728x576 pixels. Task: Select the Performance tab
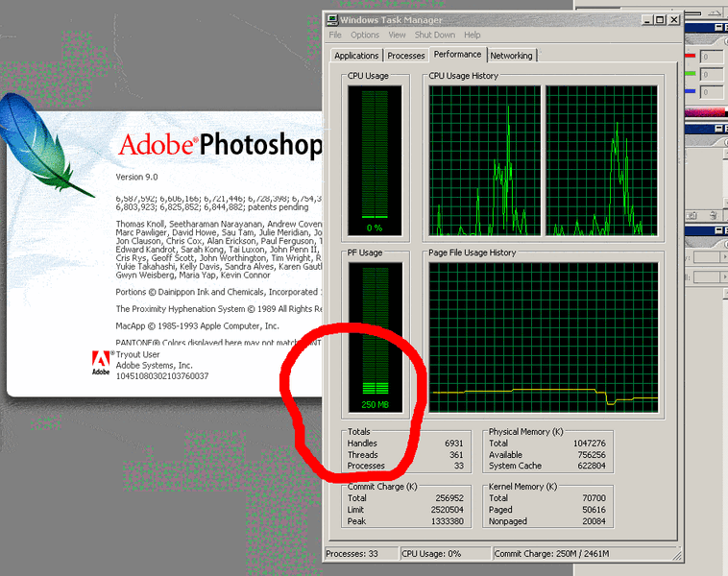click(x=457, y=55)
